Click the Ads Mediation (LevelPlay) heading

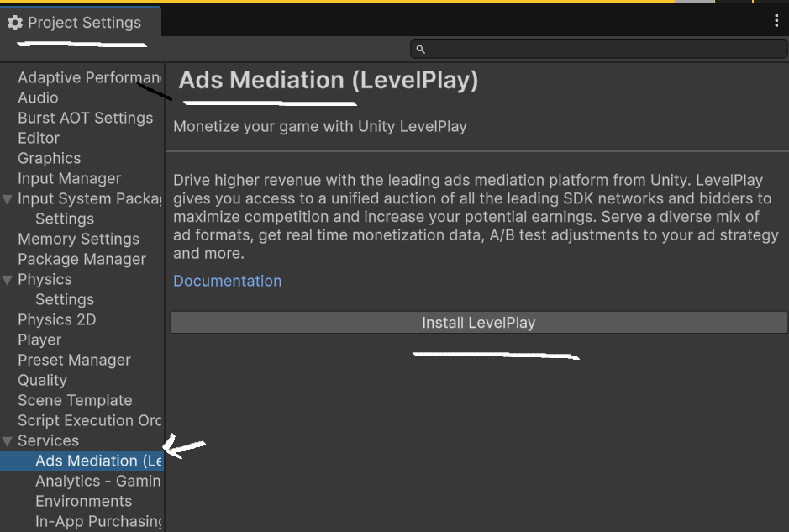pos(328,81)
